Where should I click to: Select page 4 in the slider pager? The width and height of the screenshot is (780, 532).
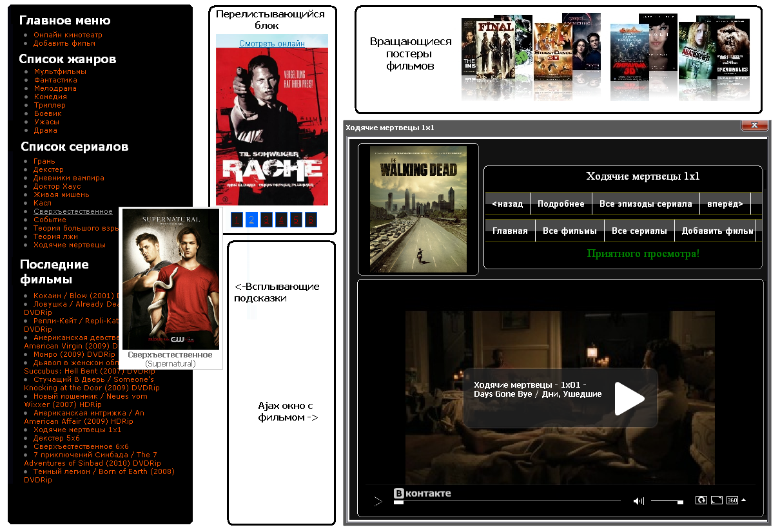coord(281,220)
